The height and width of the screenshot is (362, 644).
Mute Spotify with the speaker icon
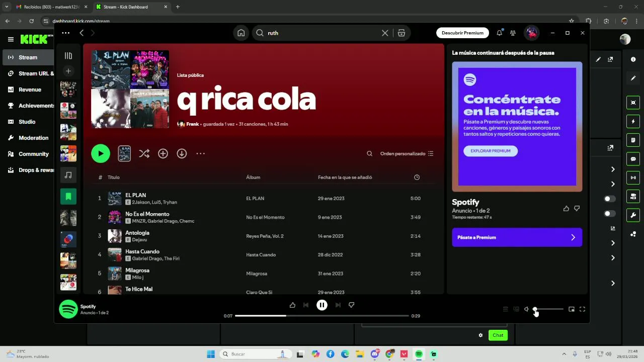click(526, 309)
